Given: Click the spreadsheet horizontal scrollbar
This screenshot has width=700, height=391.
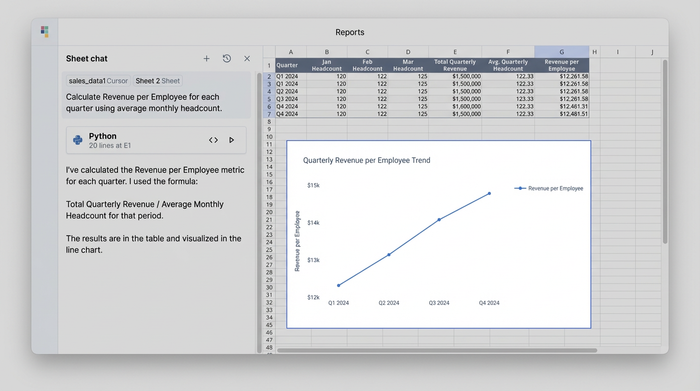Looking at the screenshot, I should (437, 350).
